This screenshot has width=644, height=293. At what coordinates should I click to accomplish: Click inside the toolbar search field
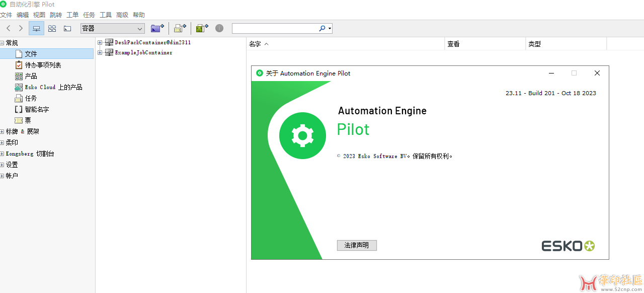[x=275, y=28]
